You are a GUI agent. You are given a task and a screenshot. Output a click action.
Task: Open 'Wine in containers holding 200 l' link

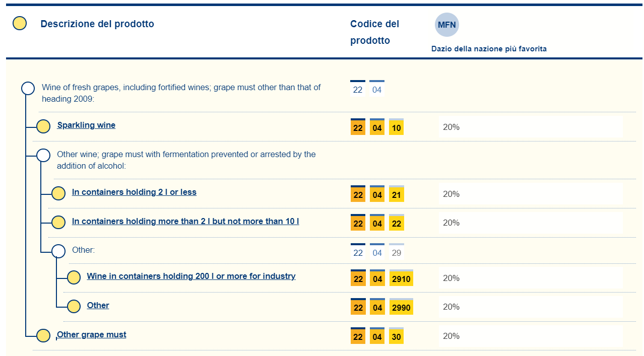(x=191, y=276)
